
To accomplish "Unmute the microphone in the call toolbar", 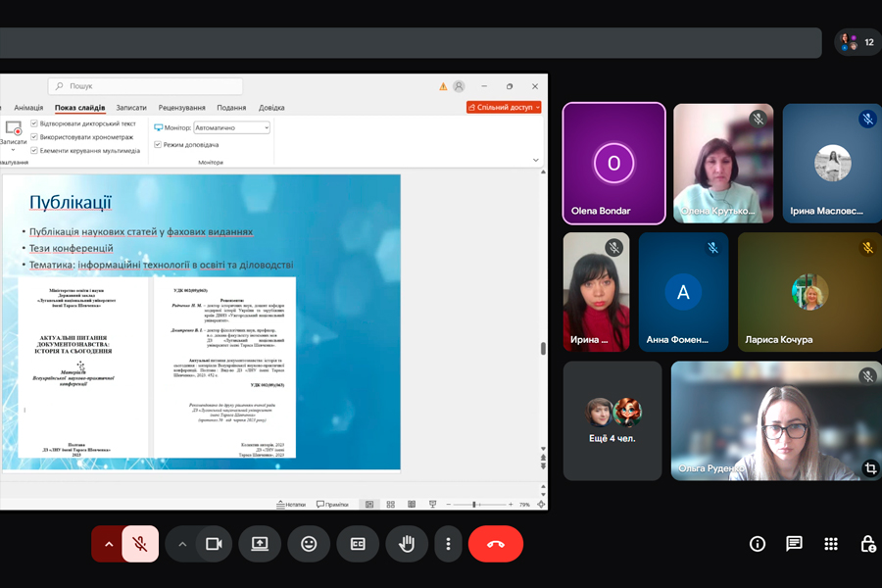I will 140,544.
